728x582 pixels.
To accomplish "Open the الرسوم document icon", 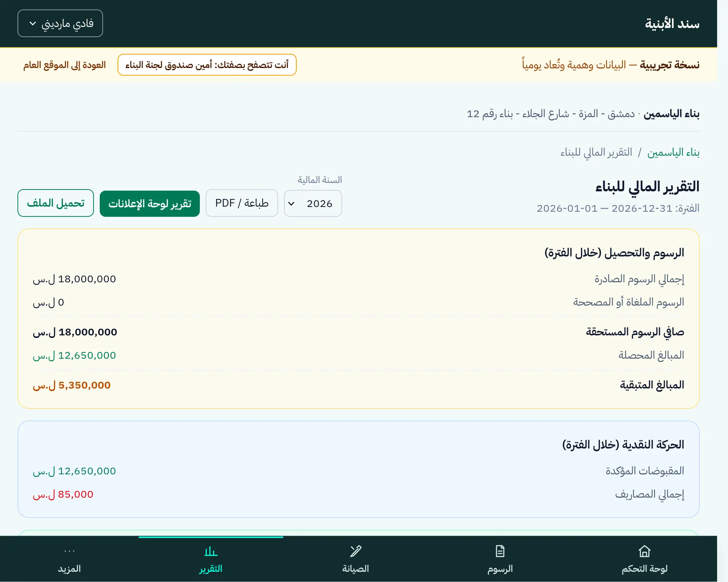I will coord(500,551).
